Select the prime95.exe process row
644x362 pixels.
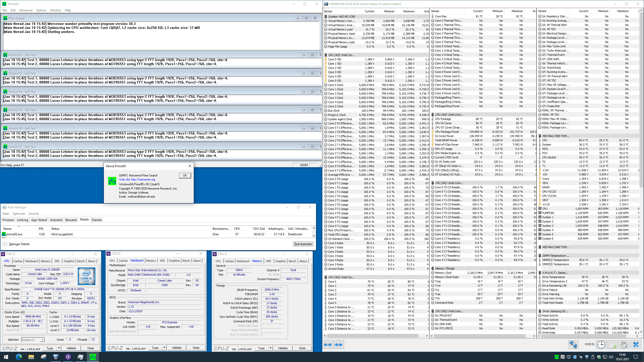(15, 234)
